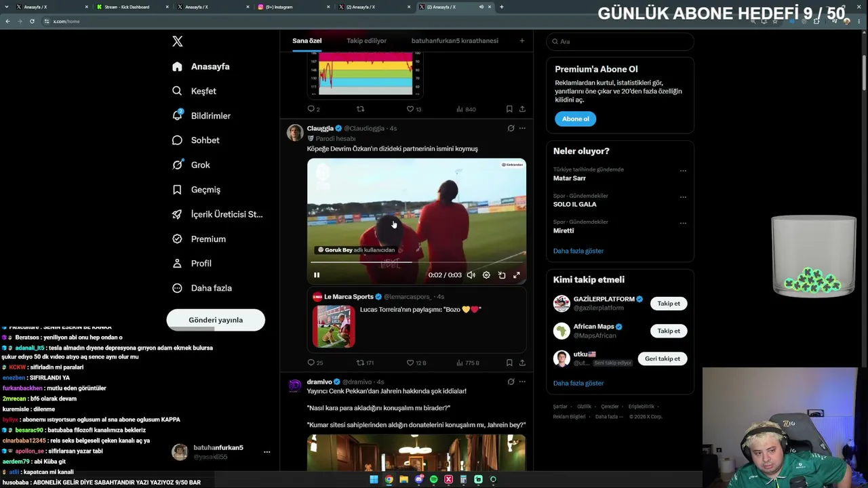
Task: Switch to the Sana özel tab
Action: click(x=307, y=41)
